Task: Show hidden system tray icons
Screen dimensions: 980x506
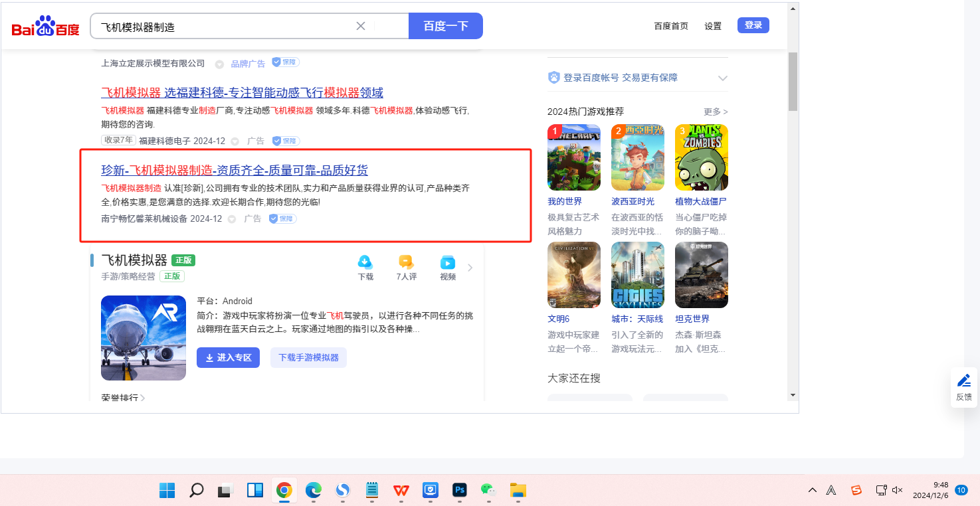Action: click(812, 490)
